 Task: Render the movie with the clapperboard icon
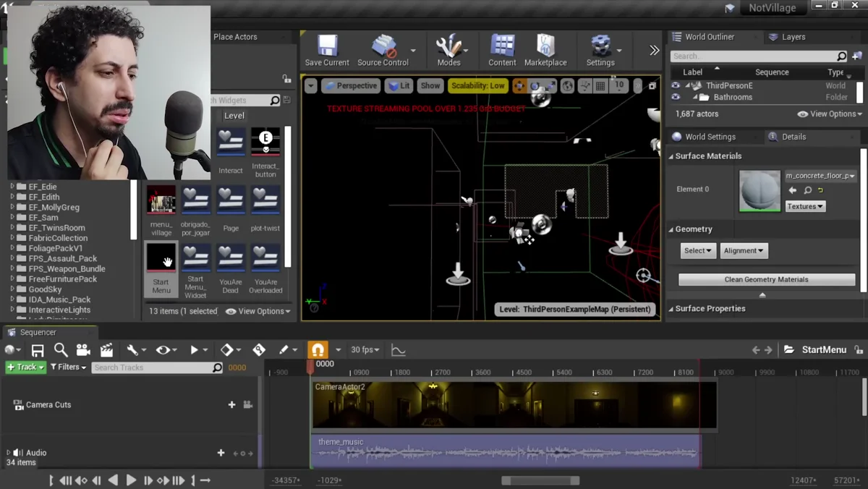pyautogui.click(x=106, y=350)
